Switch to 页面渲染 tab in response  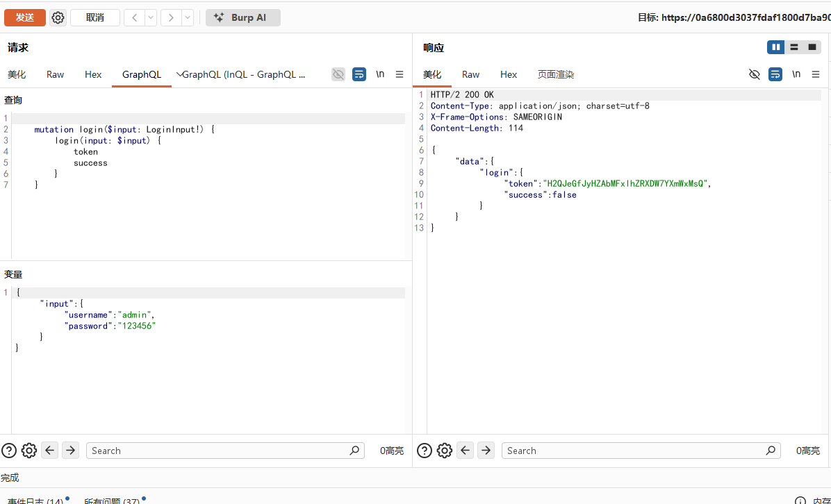[555, 74]
